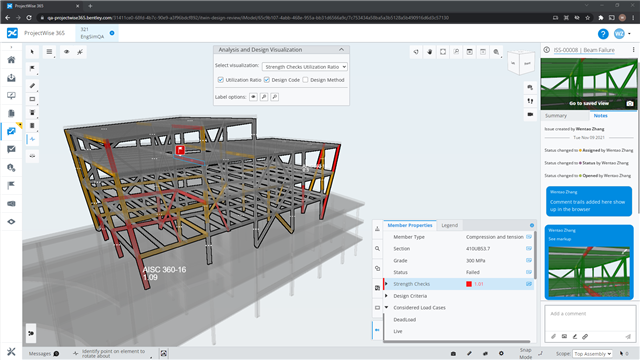Click the ISS-00008 Beam Failure link

coord(584,50)
